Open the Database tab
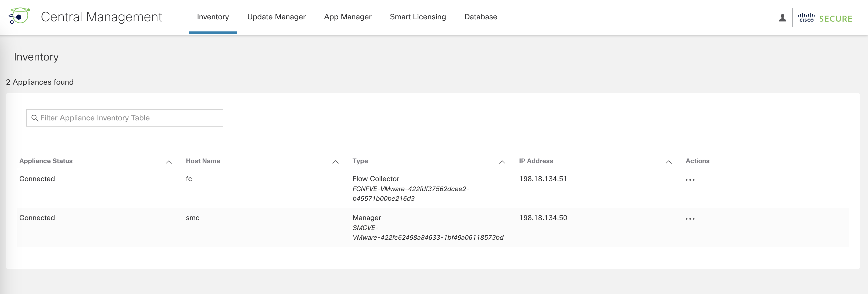The width and height of the screenshot is (868, 294). coord(480,17)
